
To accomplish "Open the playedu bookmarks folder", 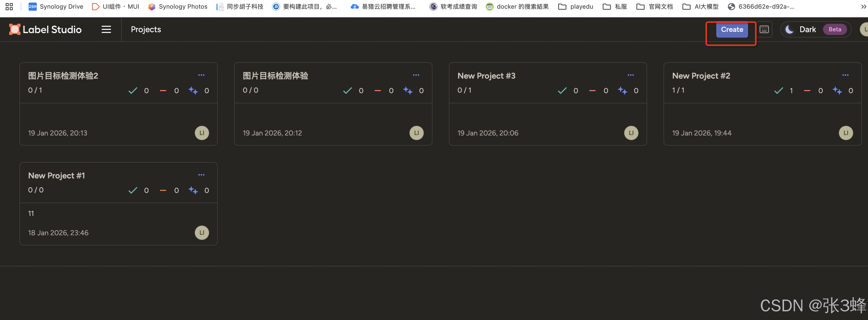I will (x=576, y=6).
